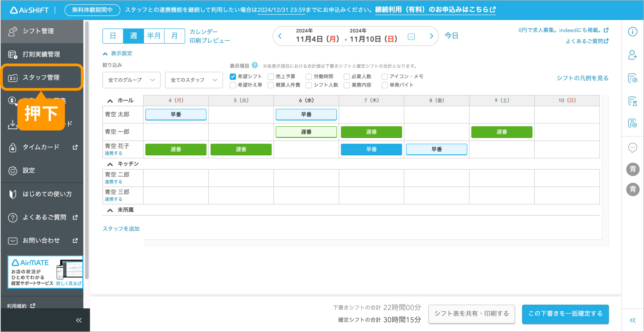Open the info icon in right panel

[x=632, y=31]
